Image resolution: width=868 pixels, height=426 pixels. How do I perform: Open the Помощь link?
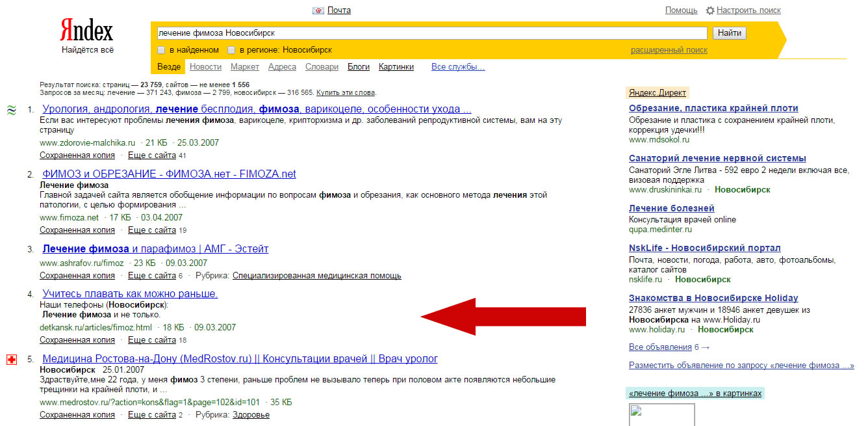pyautogui.click(x=682, y=10)
